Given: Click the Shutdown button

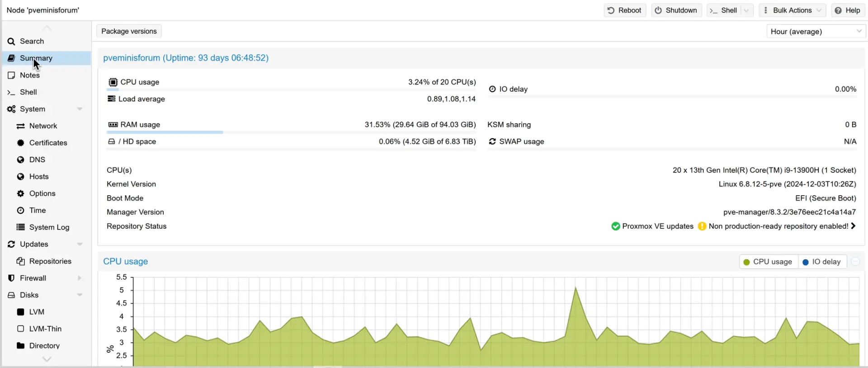Looking at the screenshot, I should coord(676,10).
